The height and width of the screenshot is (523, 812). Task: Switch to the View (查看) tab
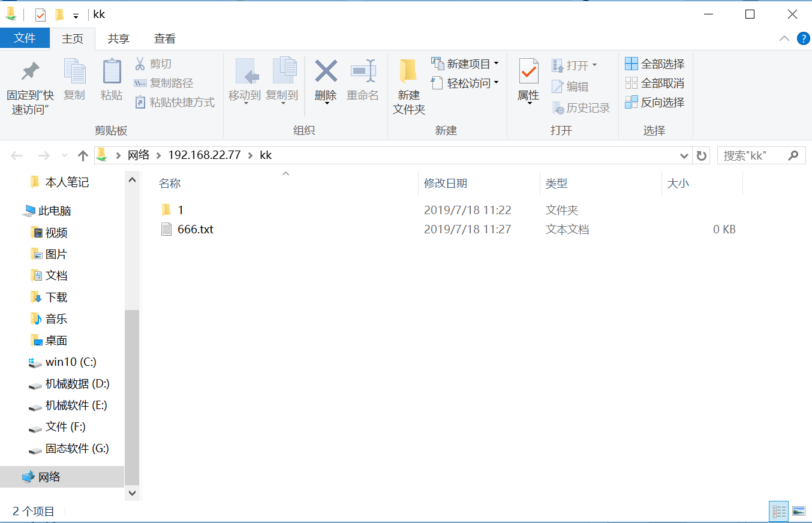coord(165,38)
